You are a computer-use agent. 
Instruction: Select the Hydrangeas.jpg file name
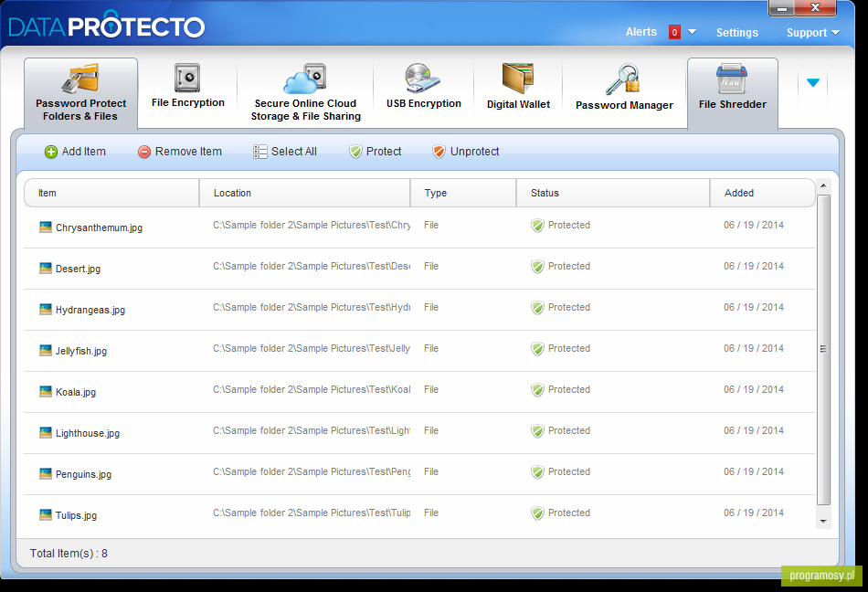[x=90, y=310]
